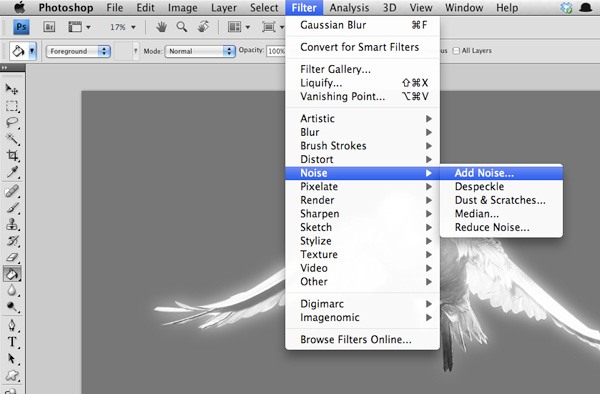Open the blending Mode dropdown
Viewport: 600px width, 394px height.
(x=200, y=51)
